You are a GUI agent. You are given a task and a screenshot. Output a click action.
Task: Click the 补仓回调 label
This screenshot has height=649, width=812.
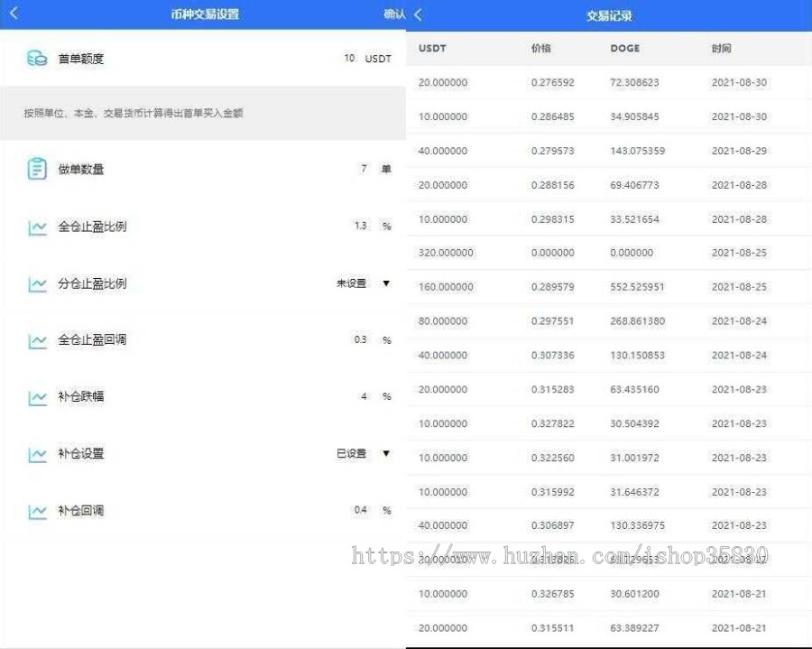click(x=81, y=511)
